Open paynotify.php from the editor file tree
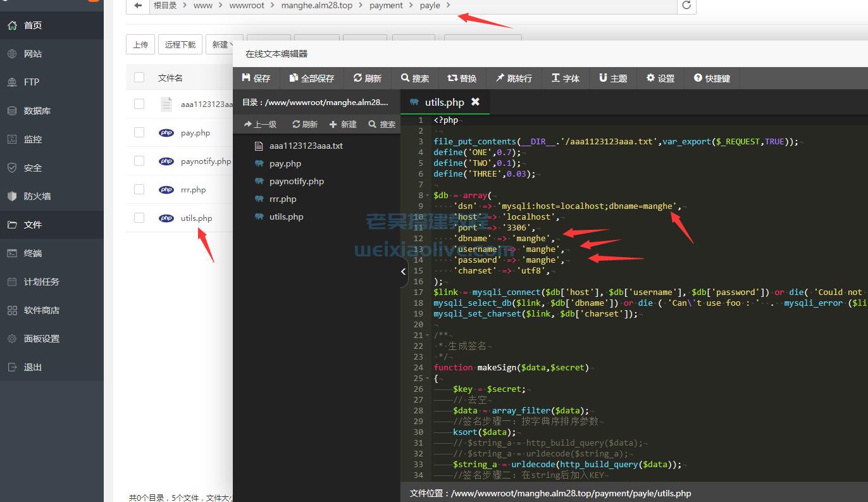The height and width of the screenshot is (502, 868). coord(296,181)
